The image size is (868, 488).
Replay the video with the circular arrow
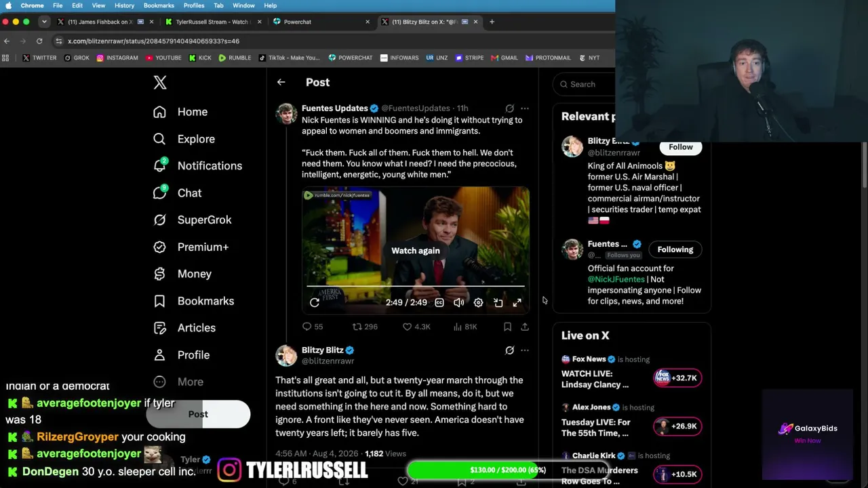pos(315,303)
